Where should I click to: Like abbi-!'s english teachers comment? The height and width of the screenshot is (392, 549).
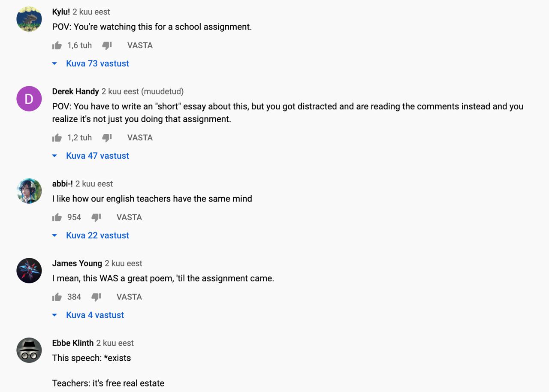point(57,217)
